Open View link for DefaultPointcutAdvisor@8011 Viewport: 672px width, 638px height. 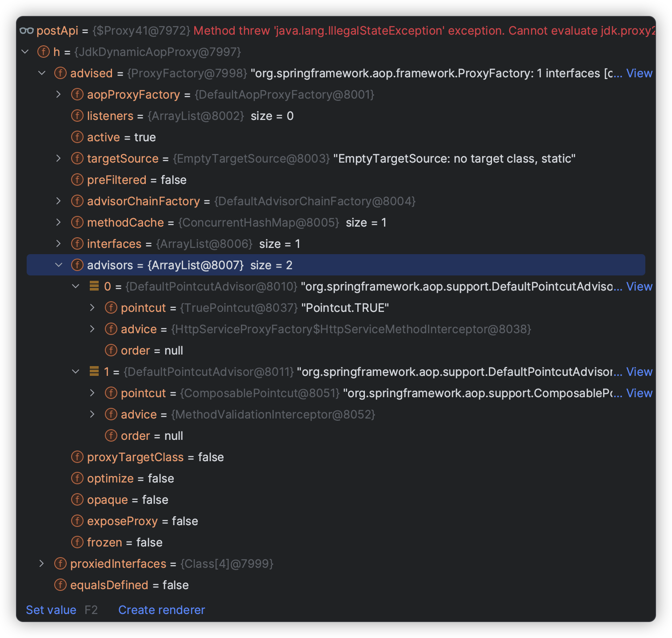[639, 372]
